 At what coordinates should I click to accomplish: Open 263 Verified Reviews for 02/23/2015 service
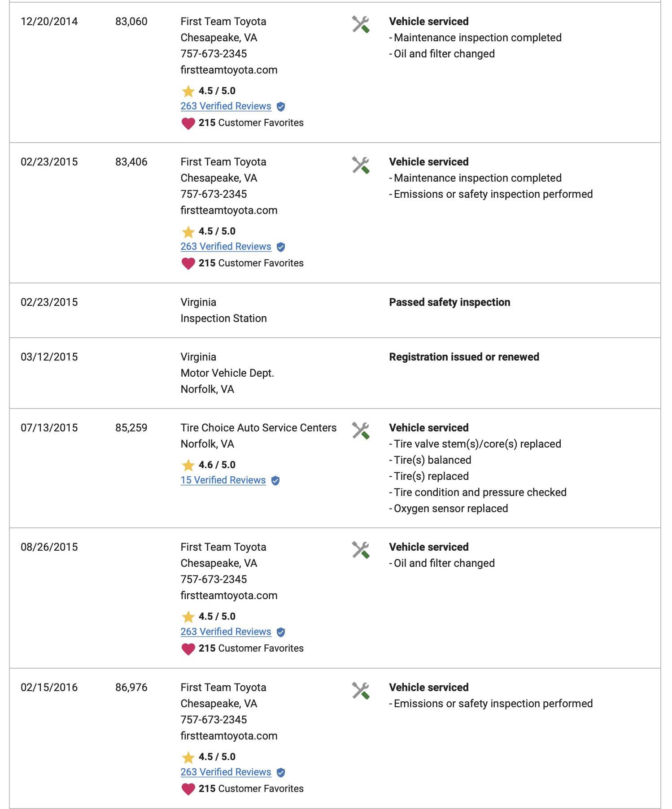[226, 247]
